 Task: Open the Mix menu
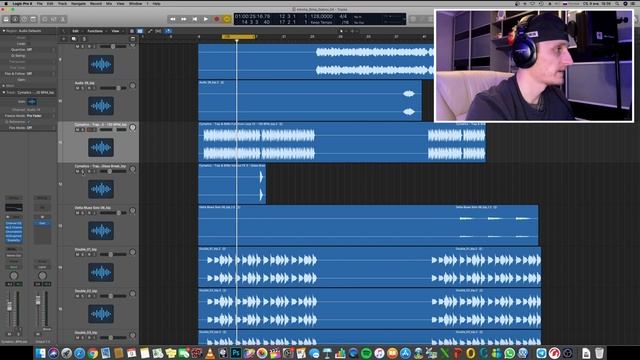click(109, 4)
